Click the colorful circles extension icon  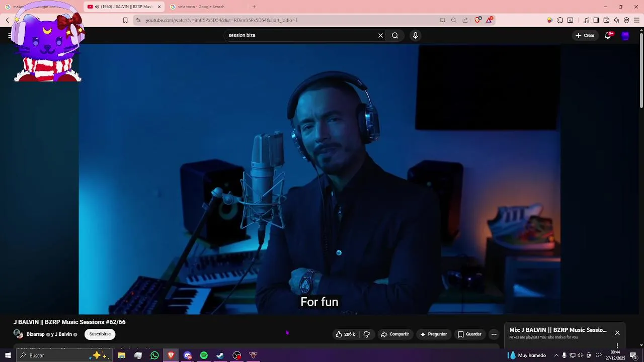point(550,20)
